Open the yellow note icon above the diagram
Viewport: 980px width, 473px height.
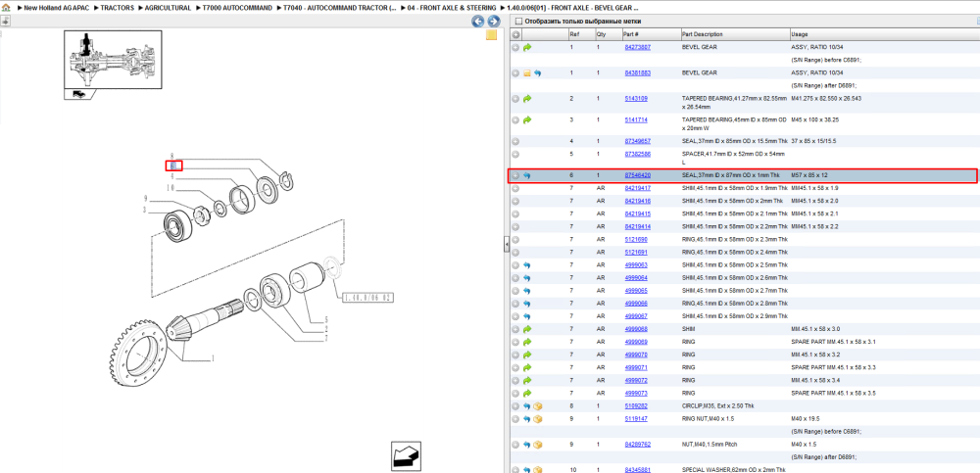click(x=491, y=34)
